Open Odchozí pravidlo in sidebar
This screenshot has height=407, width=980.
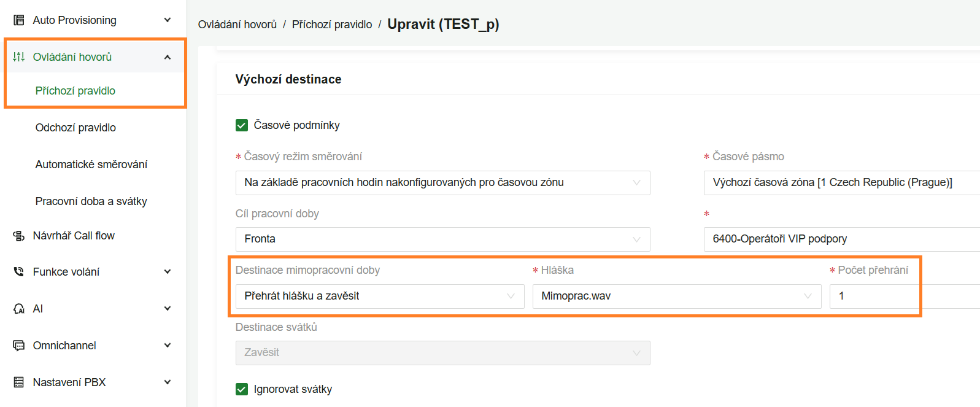(x=75, y=128)
